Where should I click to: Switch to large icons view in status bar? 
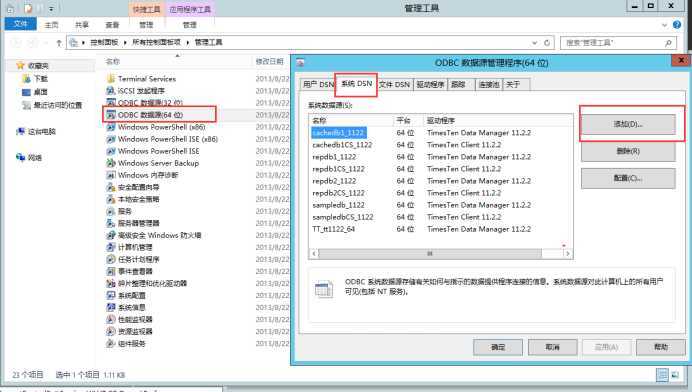(x=675, y=375)
